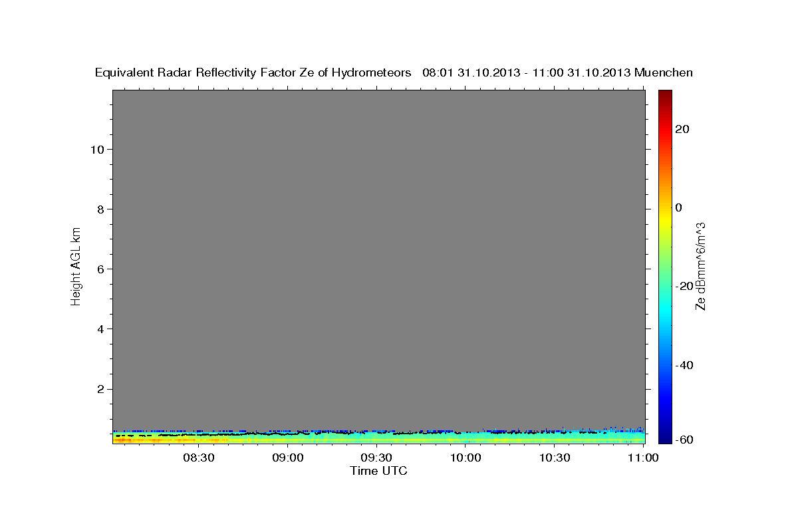Click the colorbar label 'Ze dBmm^6/m^3'
Image resolution: width=798 pixels, height=532 pixels.
(700, 266)
